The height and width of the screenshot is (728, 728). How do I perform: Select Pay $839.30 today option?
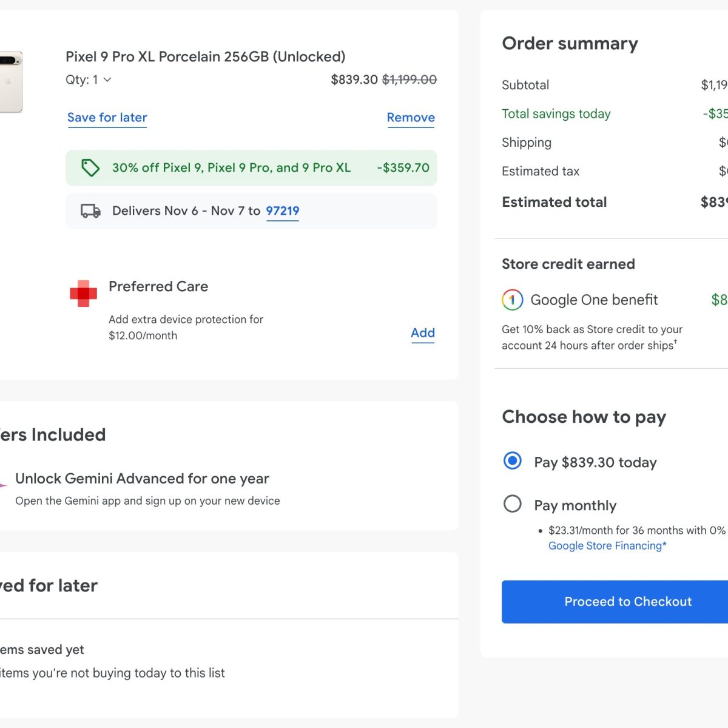(x=513, y=461)
